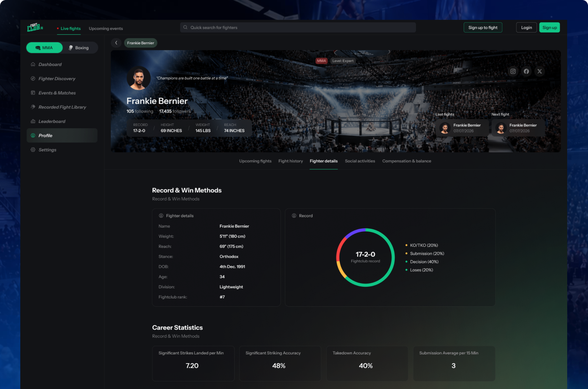588x389 pixels.
Task: Open Leaderboard in sidebar
Action: 62,121
